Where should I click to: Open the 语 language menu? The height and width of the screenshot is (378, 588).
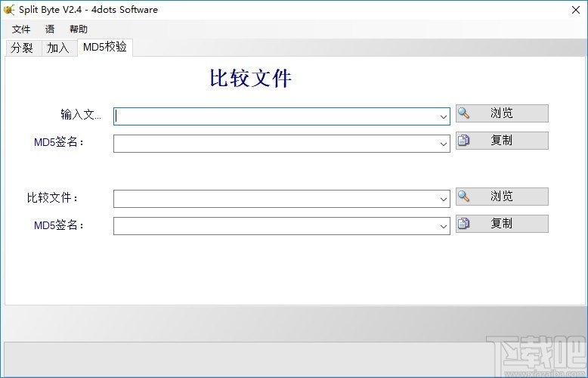pos(50,29)
